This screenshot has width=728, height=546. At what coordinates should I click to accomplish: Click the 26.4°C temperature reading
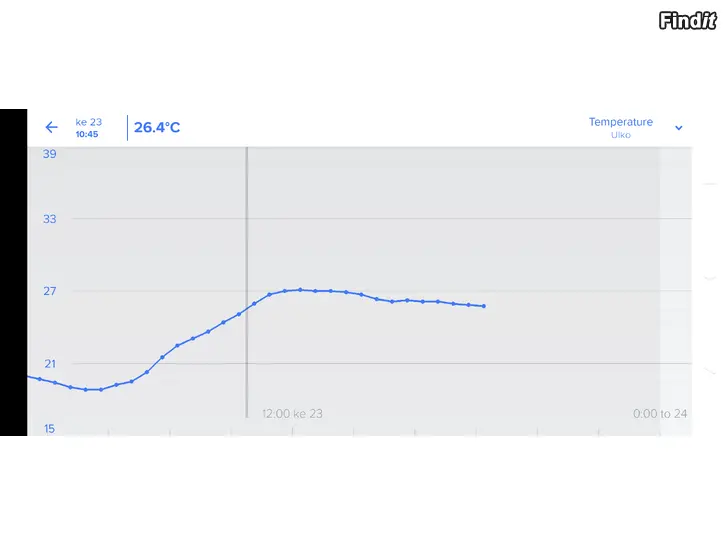157,127
